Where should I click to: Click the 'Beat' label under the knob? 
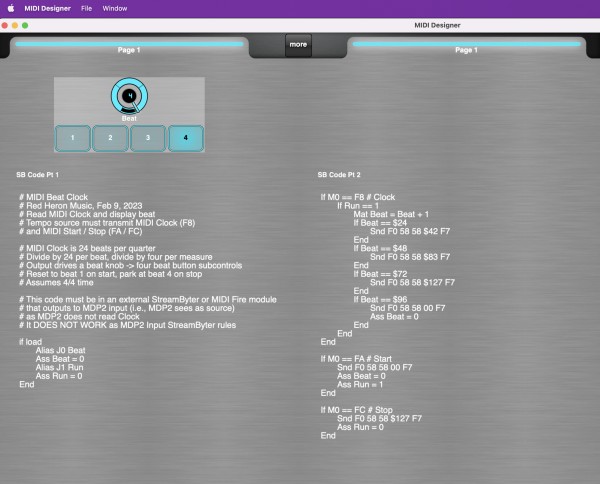[129, 119]
